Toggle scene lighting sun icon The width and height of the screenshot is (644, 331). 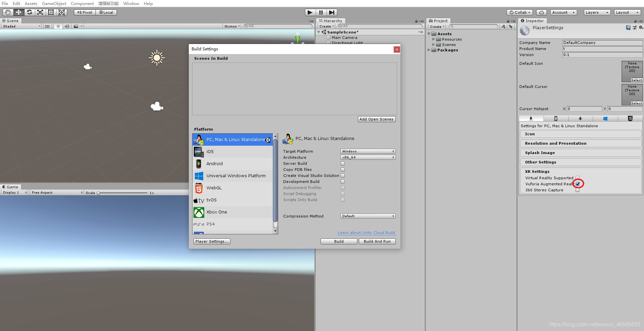tap(58, 26)
